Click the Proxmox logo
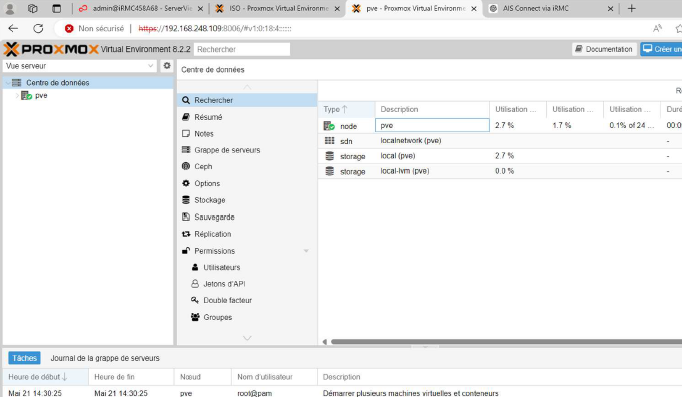 coord(51,49)
